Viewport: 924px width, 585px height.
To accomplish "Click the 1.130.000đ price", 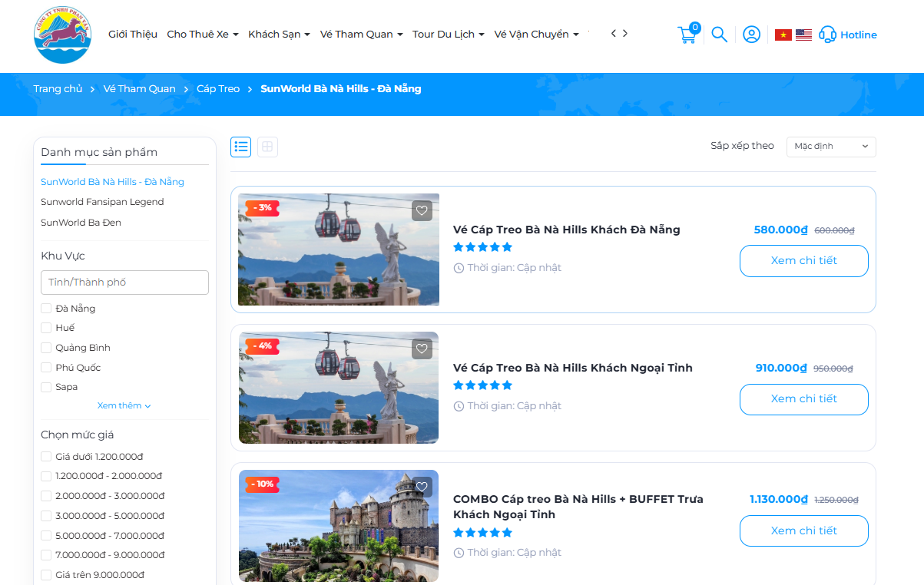I will (x=779, y=499).
